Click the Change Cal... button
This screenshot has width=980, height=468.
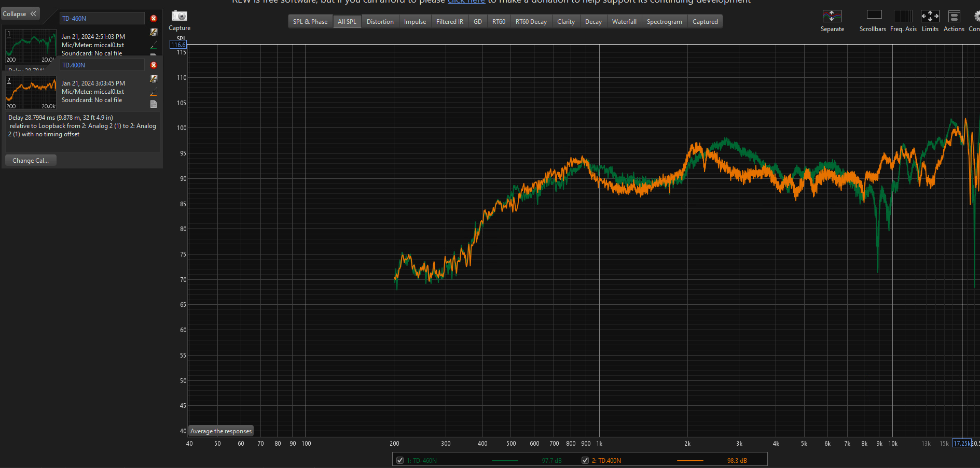pos(31,161)
